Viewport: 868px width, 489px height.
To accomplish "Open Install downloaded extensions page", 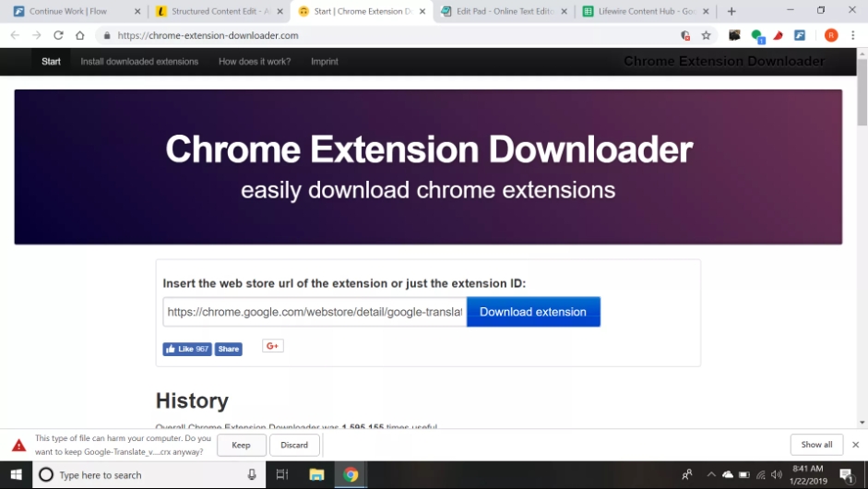I will [139, 62].
